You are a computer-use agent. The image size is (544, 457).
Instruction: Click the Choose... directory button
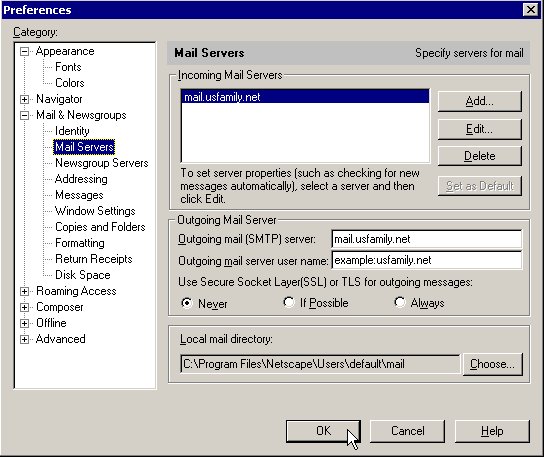tap(492, 364)
